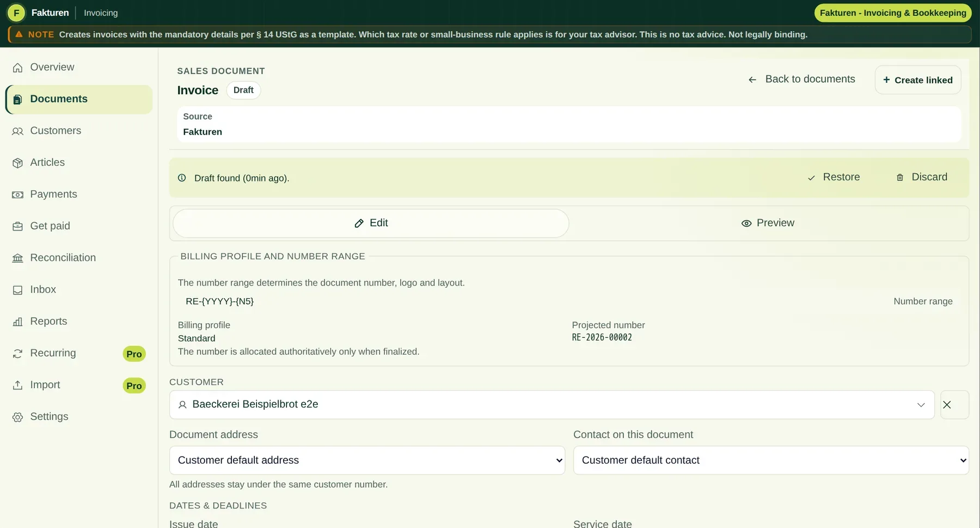Click the Standard billing profile value
The image size is (980, 528).
(197, 338)
